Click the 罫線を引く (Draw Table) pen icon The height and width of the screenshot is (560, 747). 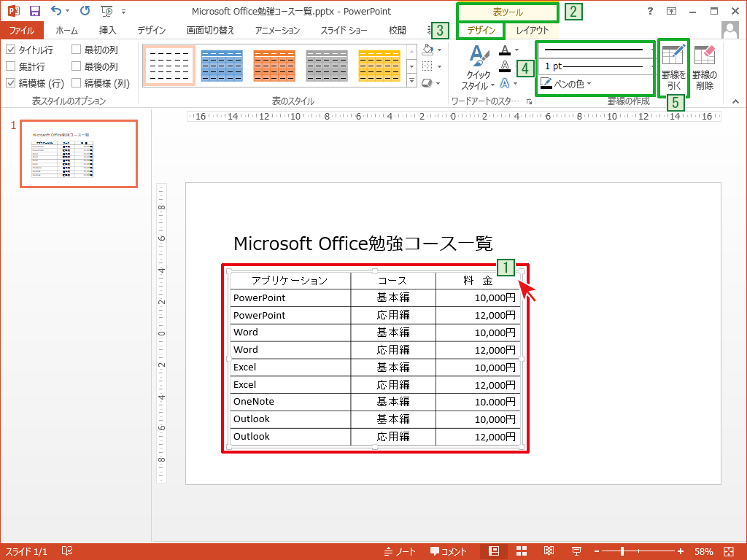[673, 55]
